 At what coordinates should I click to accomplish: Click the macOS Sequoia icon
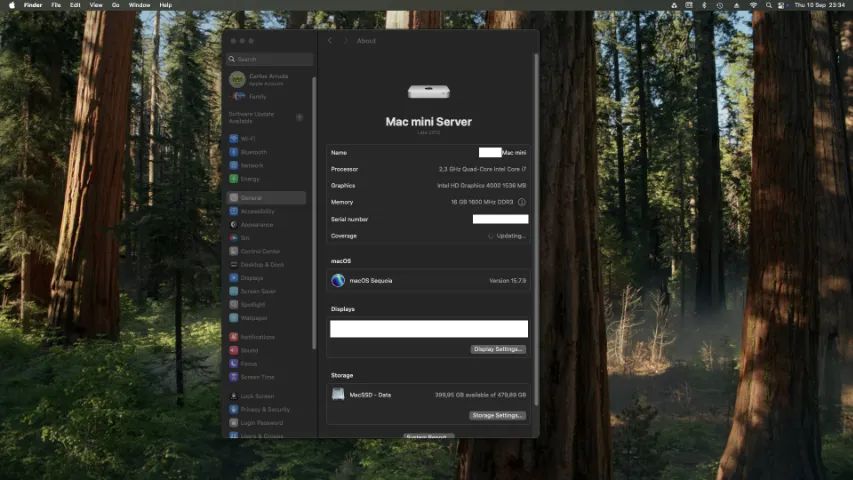pos(338,280)
